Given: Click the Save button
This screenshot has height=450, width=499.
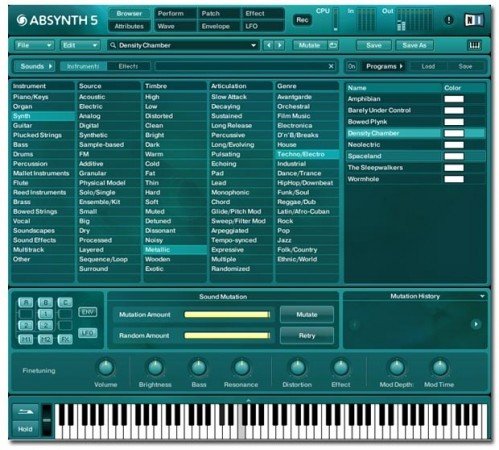Looking at the screenshot, I should pos(374,45).
